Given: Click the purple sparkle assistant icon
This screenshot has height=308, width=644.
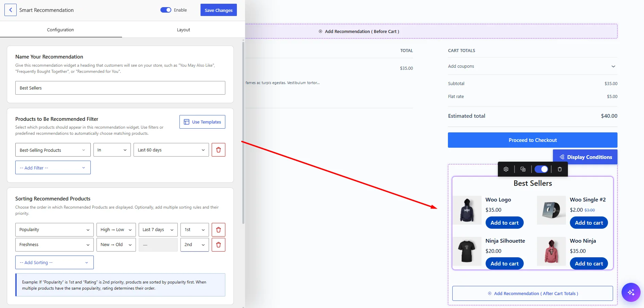Looking at the screenshot, I should click(x=631, y=292).
